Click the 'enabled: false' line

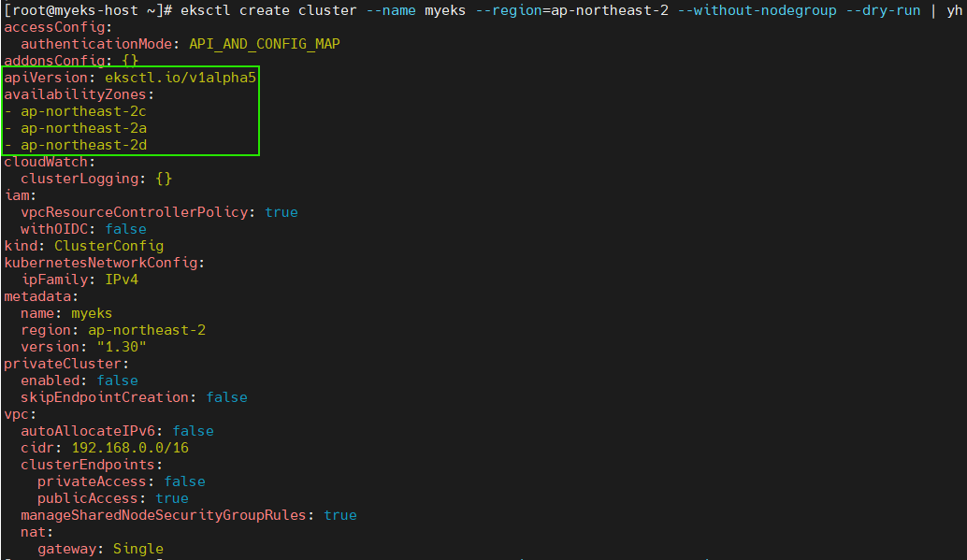(79, 381)
